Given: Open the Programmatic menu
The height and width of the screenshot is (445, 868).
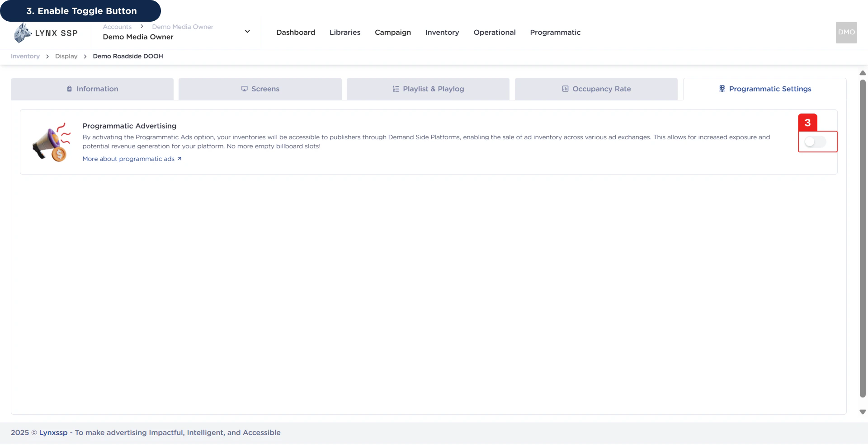Looking at the screenshot, I should point(555,33).
